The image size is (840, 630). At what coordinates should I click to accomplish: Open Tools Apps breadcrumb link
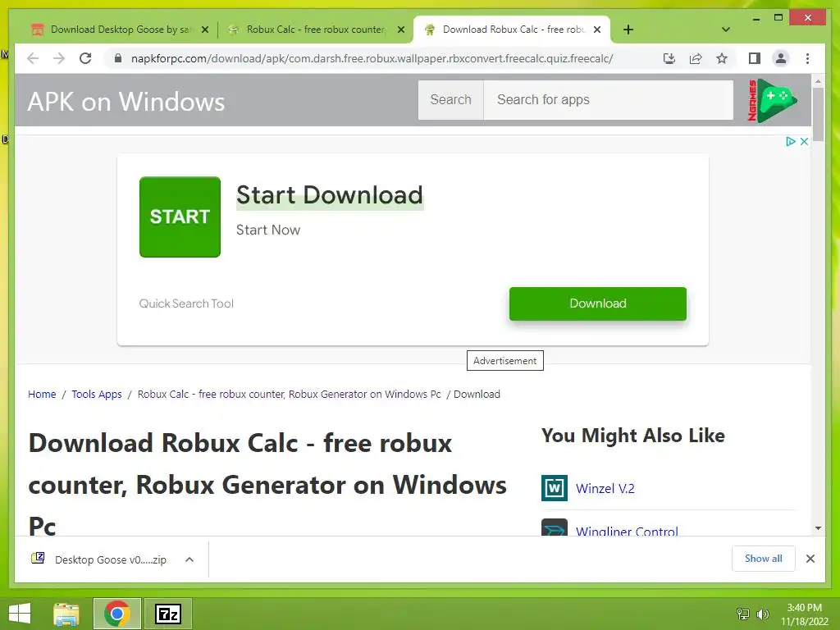pyautogui.click(x=97, y=395)
